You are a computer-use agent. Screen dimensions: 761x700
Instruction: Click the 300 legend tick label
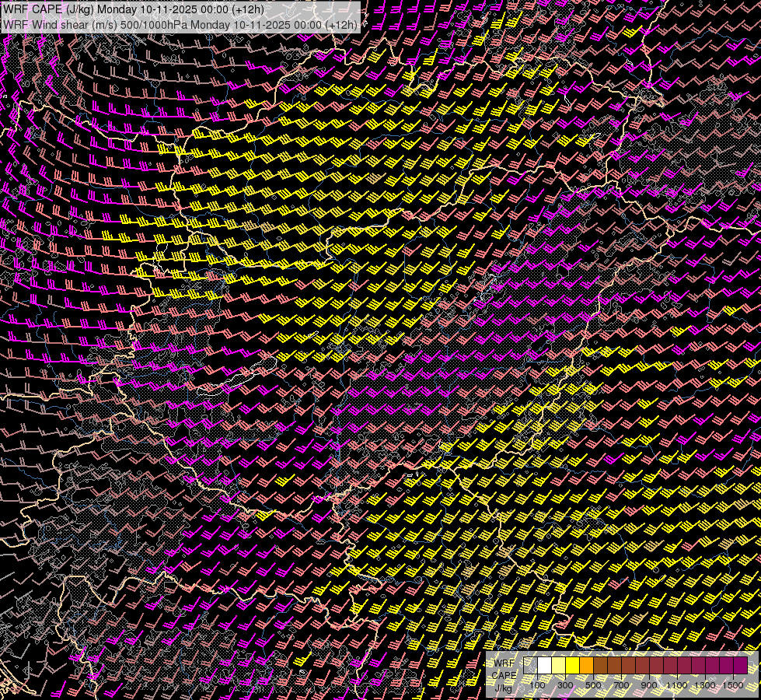pos(565,685)
